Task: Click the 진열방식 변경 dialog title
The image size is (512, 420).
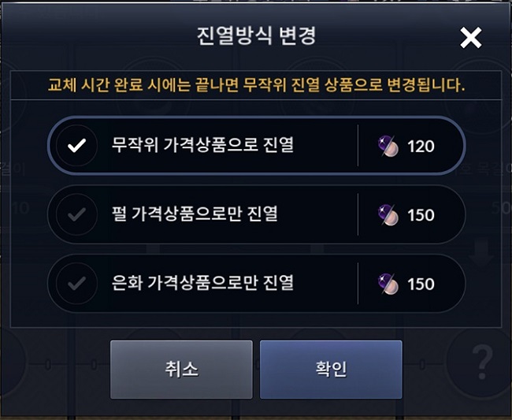Action: tap(255, 36)
